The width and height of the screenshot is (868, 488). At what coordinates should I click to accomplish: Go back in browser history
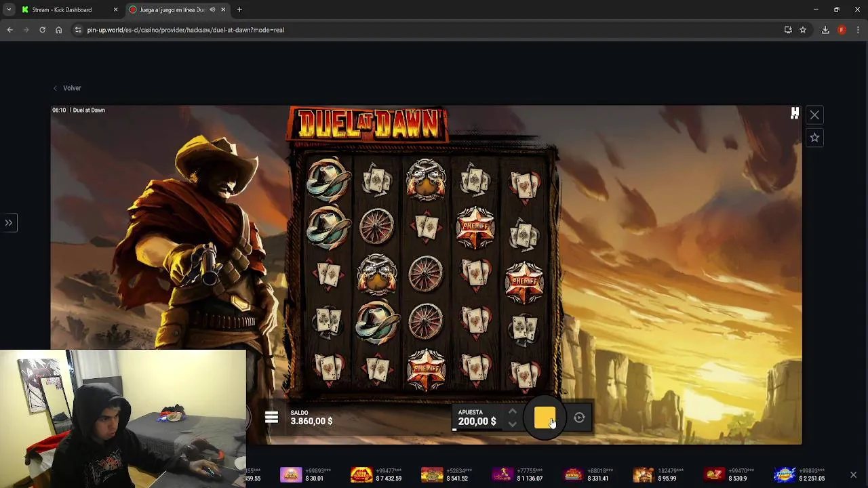(x=9, y=30)
